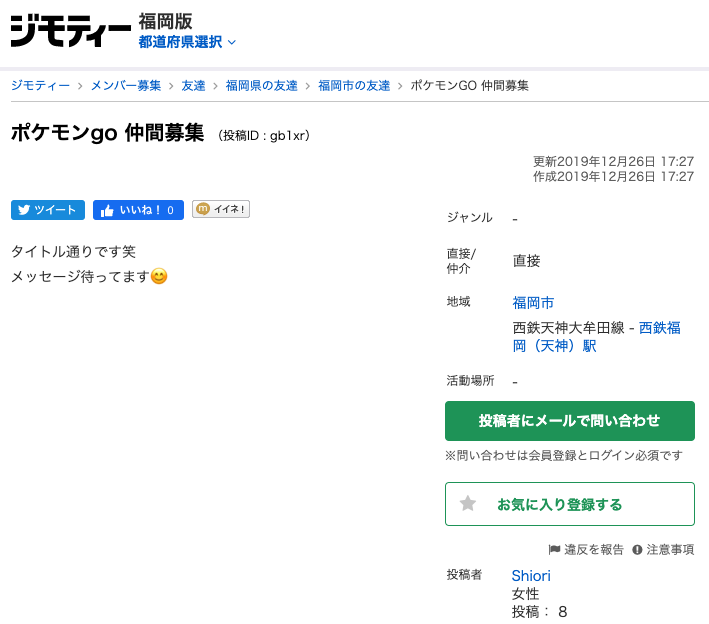Open 福岡市の友達 breadcrumb link
The width and height of the screenshot is (709, 624).
click(x=354, y=85)
